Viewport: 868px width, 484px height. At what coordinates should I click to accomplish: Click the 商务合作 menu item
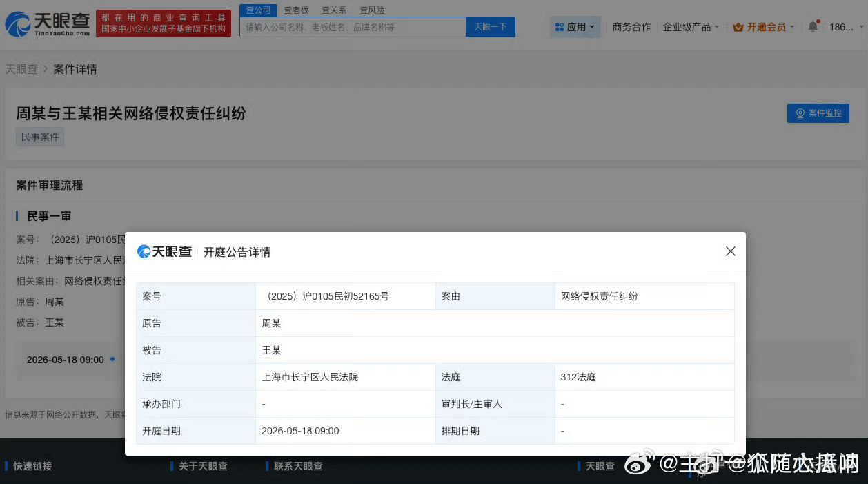tap(631, 26)
